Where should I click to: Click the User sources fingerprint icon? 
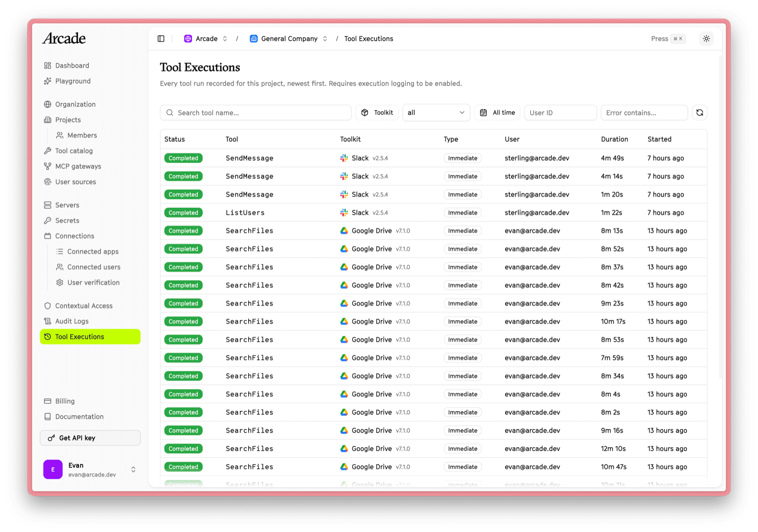(x=47, y=182)
